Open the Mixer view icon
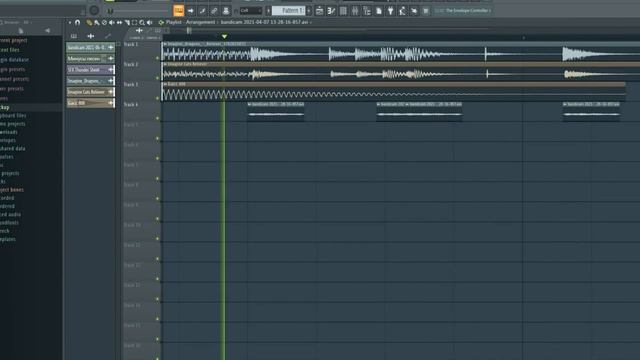This screenshot has width=640, height=360. click(x=355, y=11)
